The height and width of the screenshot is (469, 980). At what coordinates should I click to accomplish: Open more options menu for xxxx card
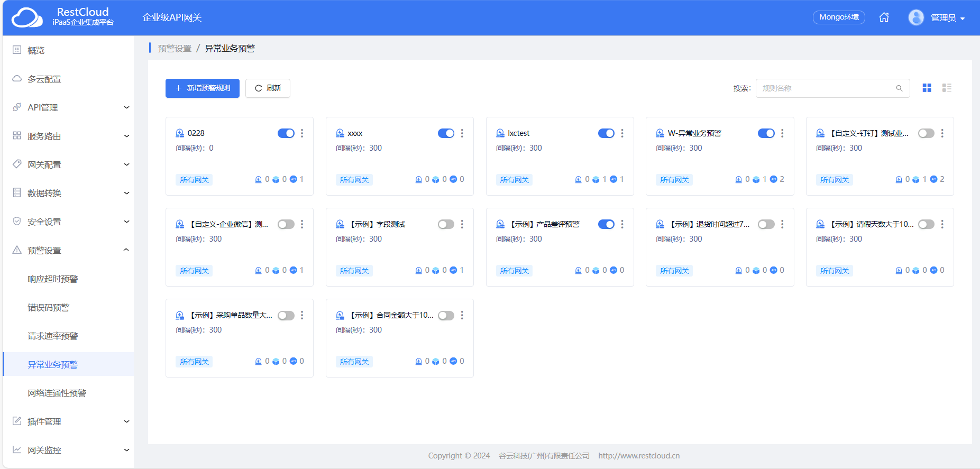coord(462,133)
